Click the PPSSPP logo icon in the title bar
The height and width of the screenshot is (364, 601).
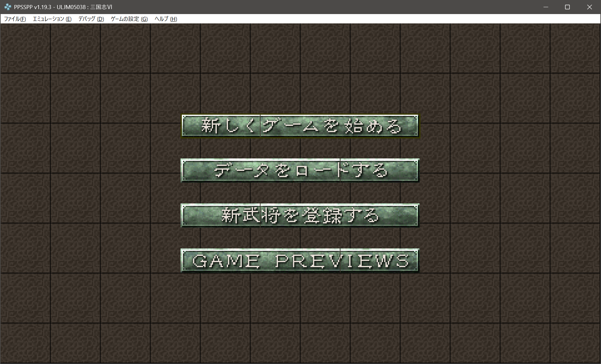[8, 7]
